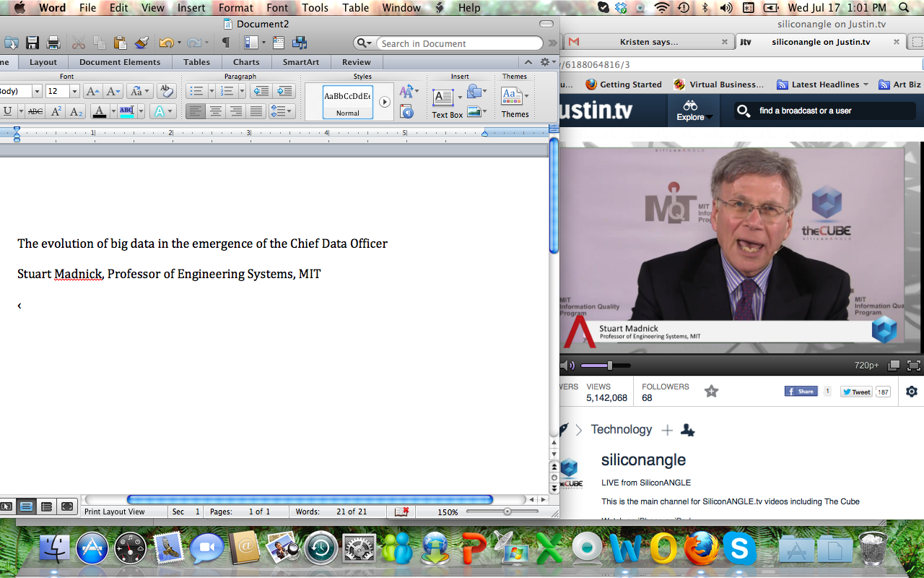Open System Preferences from the Dock
The width and height of the screenshot is (924, 578).
point(359,549)
